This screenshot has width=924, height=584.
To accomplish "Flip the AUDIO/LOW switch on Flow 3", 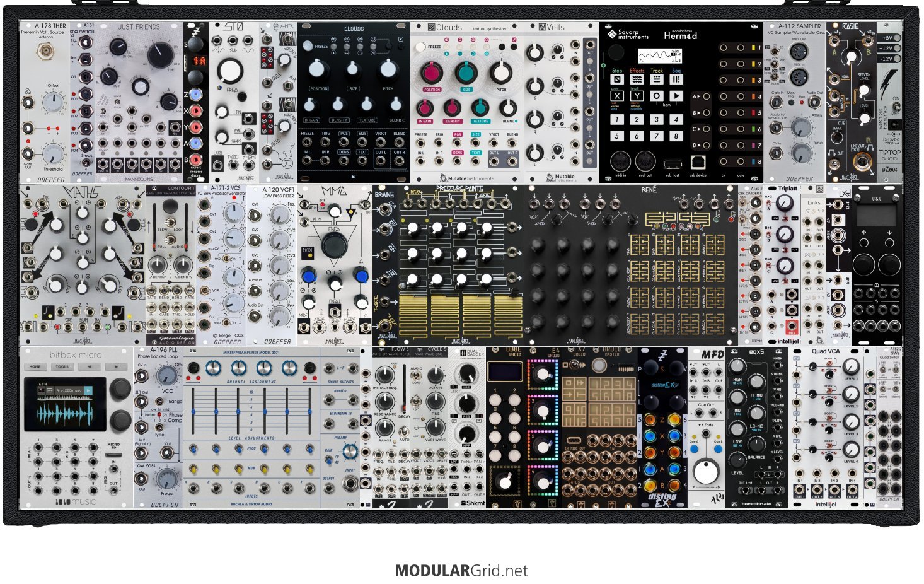I will click(417, 375).
